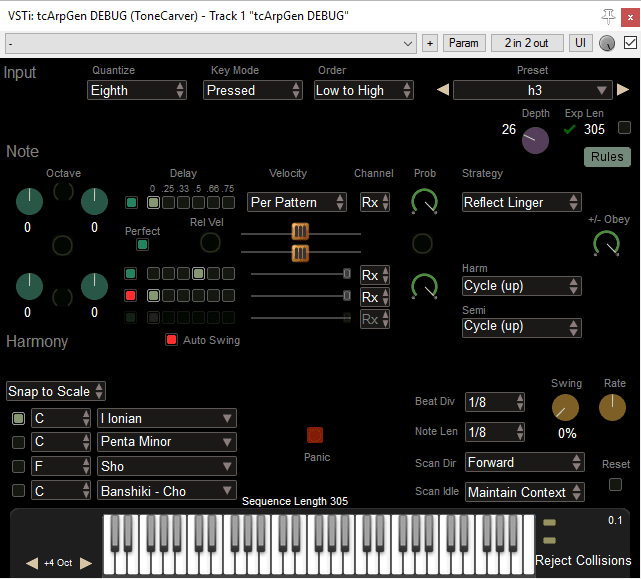Toggle the first delay row green enable square

(131, 202)
